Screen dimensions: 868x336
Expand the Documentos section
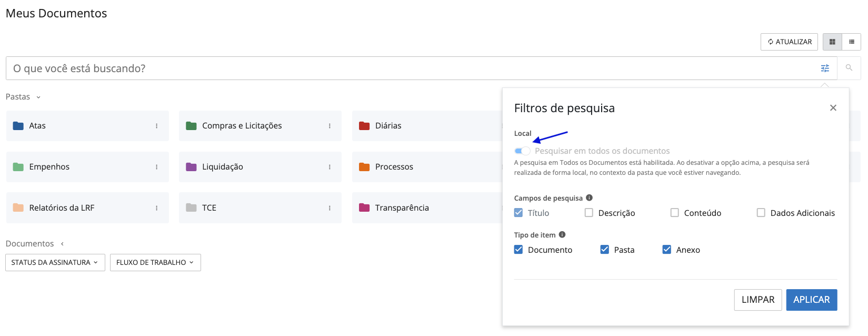click(62, 244)
